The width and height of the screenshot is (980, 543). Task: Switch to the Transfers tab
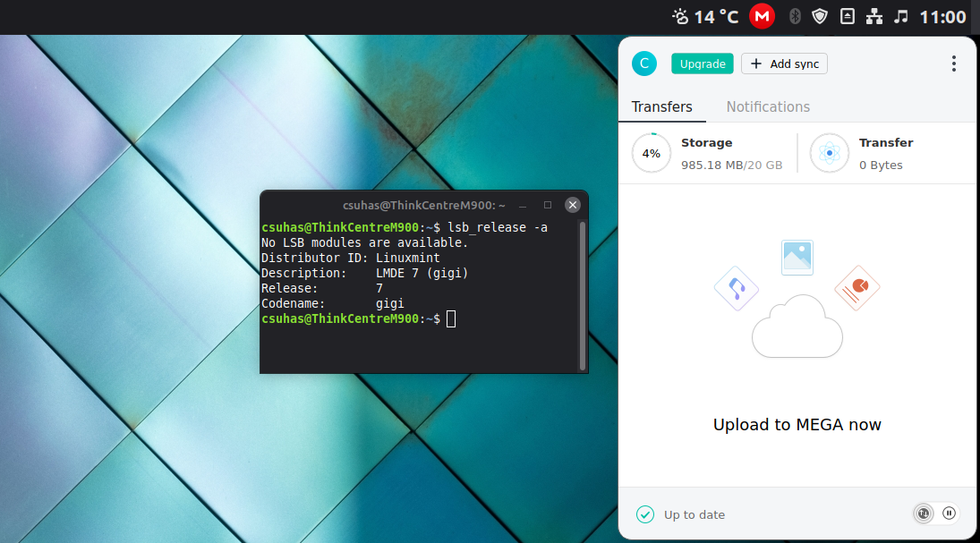point(662,106)
